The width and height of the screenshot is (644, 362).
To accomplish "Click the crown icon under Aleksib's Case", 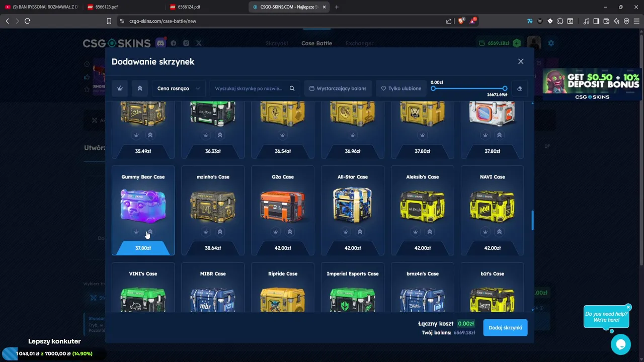I will 416,232.
